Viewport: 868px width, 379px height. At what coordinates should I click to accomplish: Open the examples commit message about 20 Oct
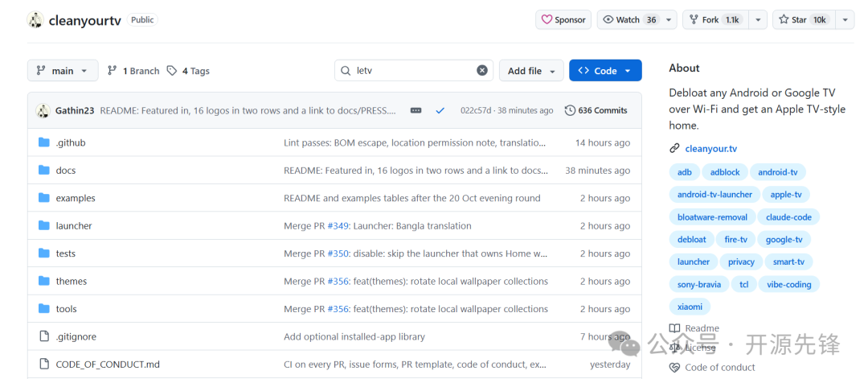point(411,198)
